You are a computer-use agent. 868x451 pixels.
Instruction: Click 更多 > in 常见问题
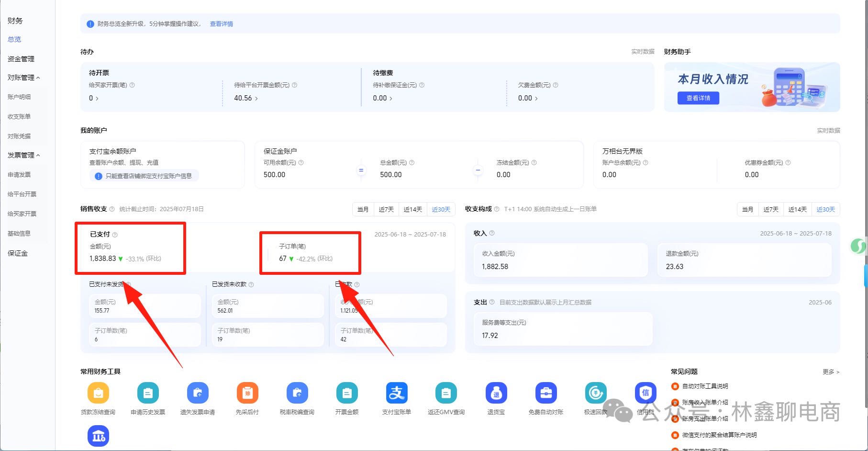pyautogui.click(x=831, y=372)
